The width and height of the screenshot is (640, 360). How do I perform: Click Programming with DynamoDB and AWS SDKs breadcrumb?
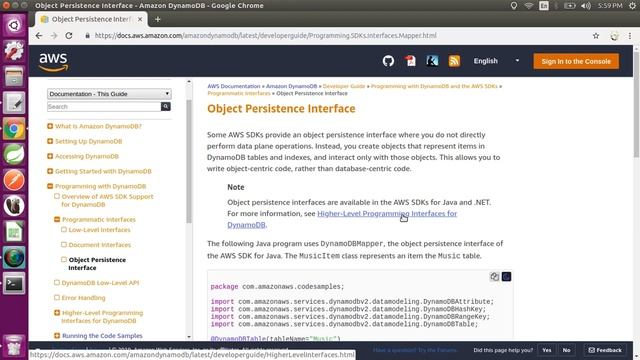[434, 86]
